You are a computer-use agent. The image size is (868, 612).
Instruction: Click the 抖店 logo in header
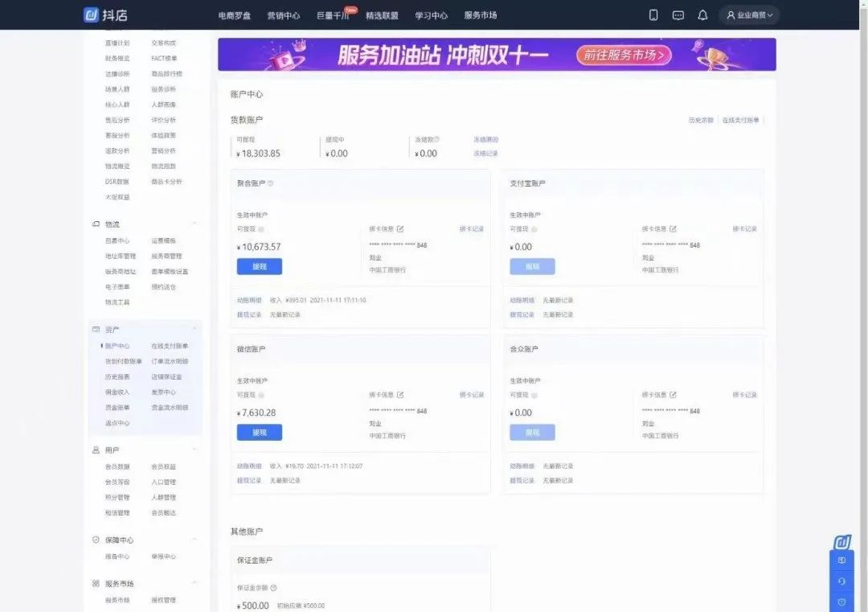coord(106,14)
